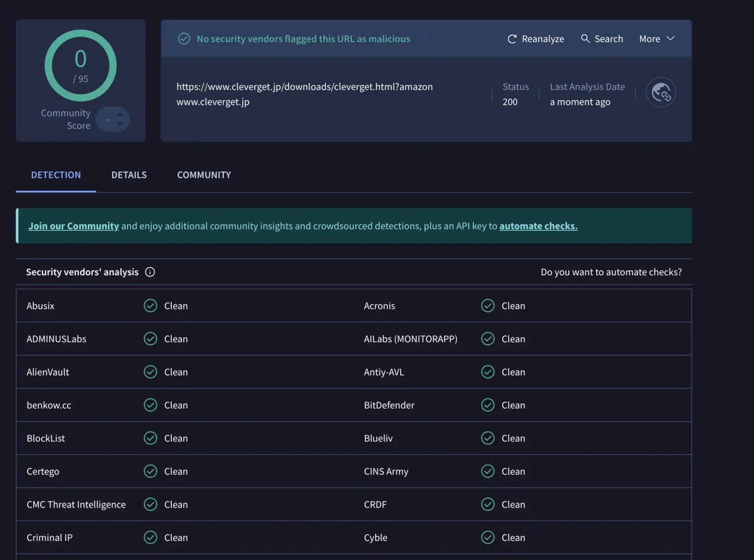Click the info icon beside Security vendors' analysis
The image size is (754, 560).
(x=150, y=272)
